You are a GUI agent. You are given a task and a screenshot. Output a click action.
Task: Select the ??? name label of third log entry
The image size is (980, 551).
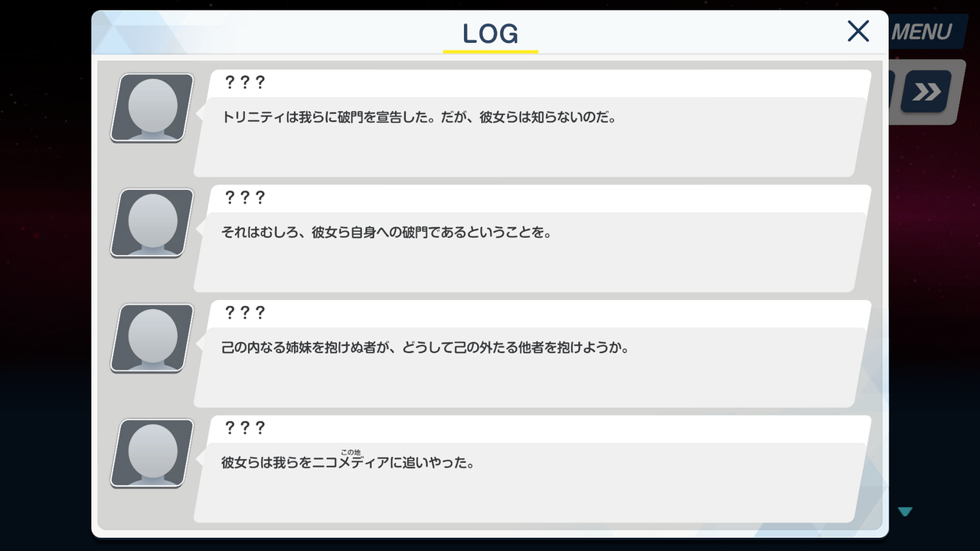tap(244, 313)
